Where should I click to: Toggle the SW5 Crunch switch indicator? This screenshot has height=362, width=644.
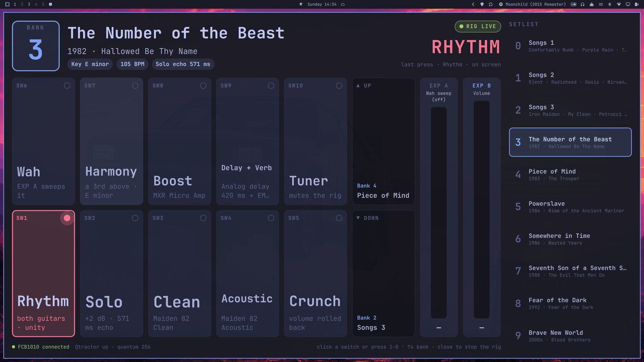339,218
